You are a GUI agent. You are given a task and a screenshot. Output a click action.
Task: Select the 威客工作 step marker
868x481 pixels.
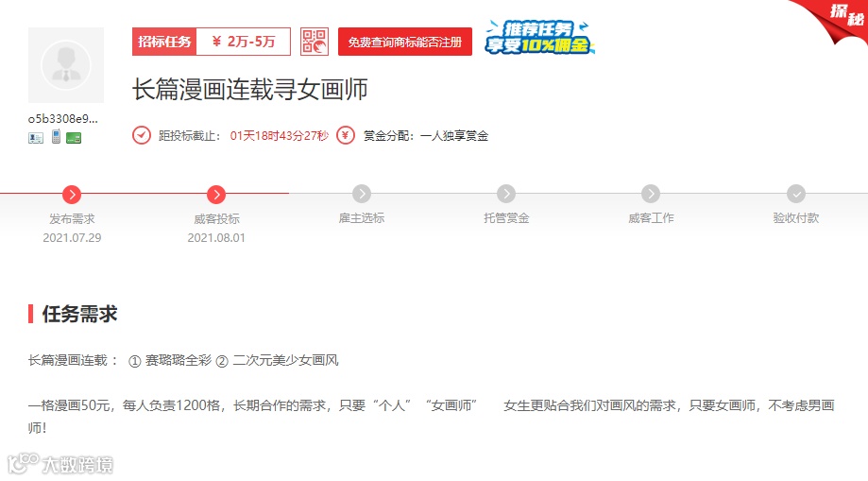[x=651, y=194]
